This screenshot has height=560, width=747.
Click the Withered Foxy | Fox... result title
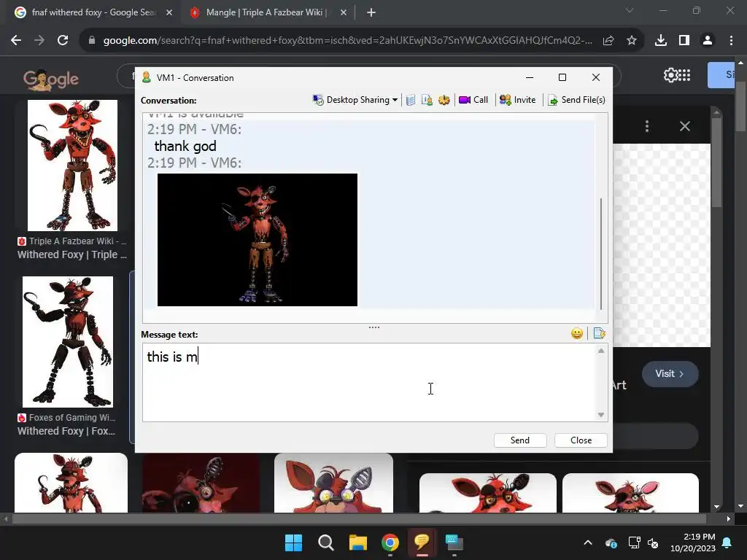(66, 431)
